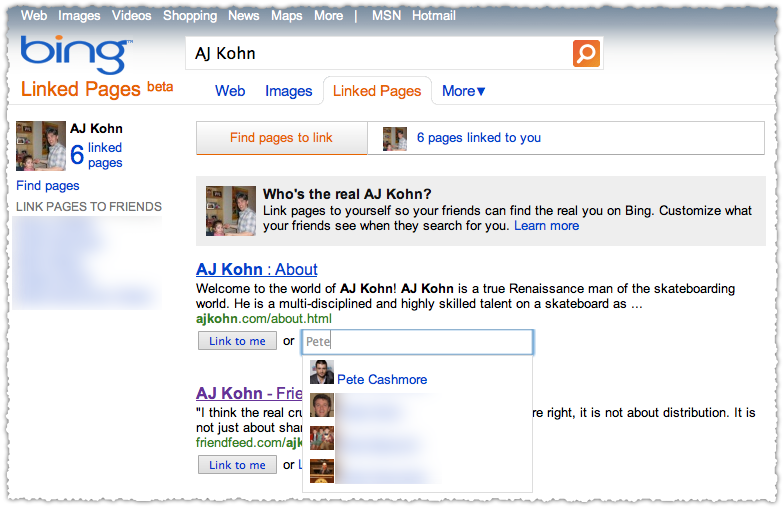Open Images in the top navigation bar
The image size is (784, 507).
[79, 16]
